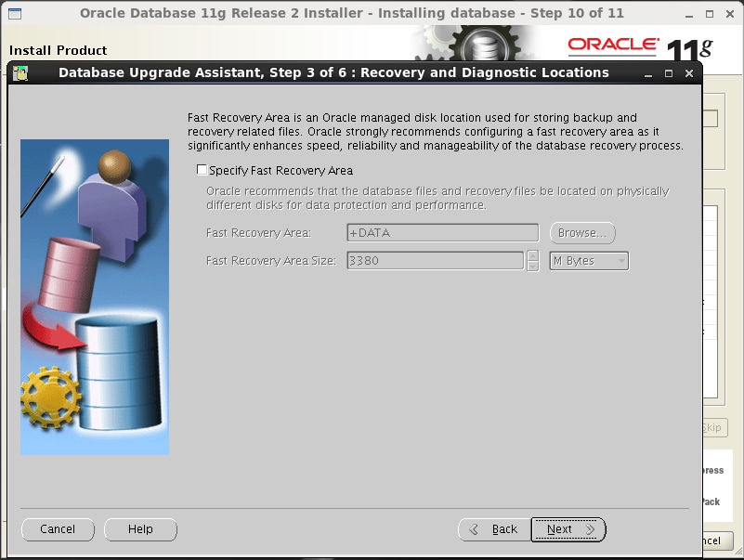Proceed with the Next button
Screen dimensions: 744x560
568,529
